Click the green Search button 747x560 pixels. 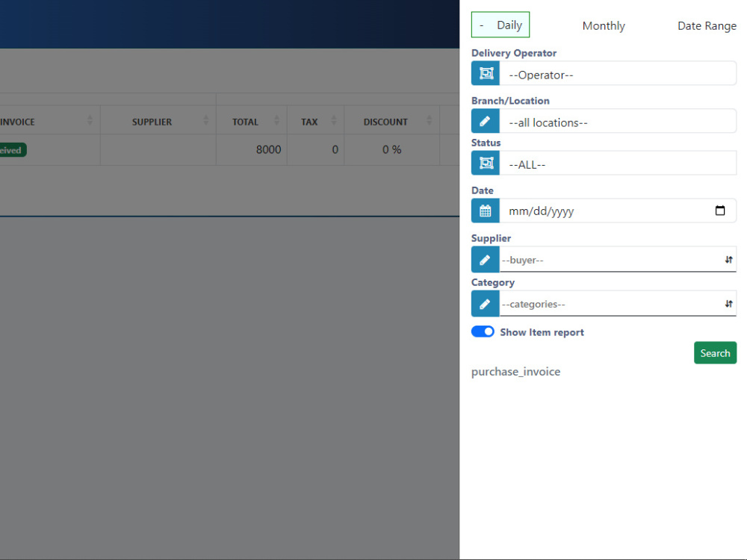tap(715, 353)
